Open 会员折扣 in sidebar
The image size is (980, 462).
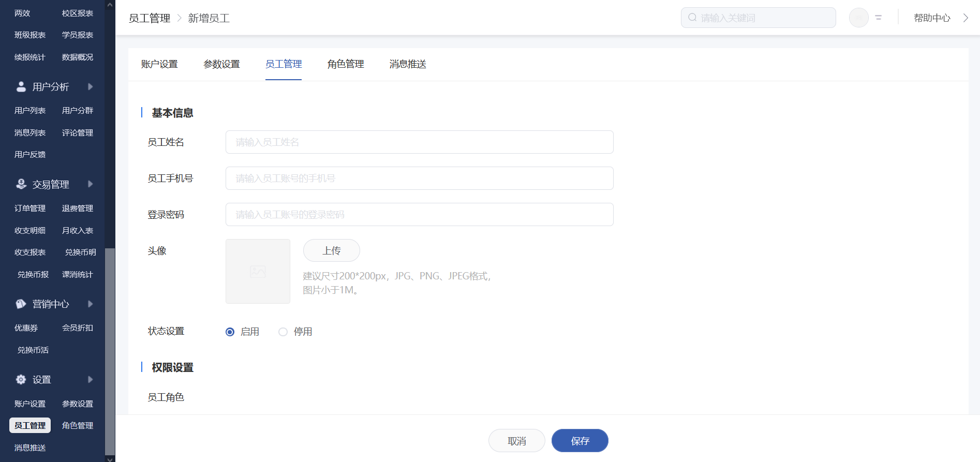78,327
